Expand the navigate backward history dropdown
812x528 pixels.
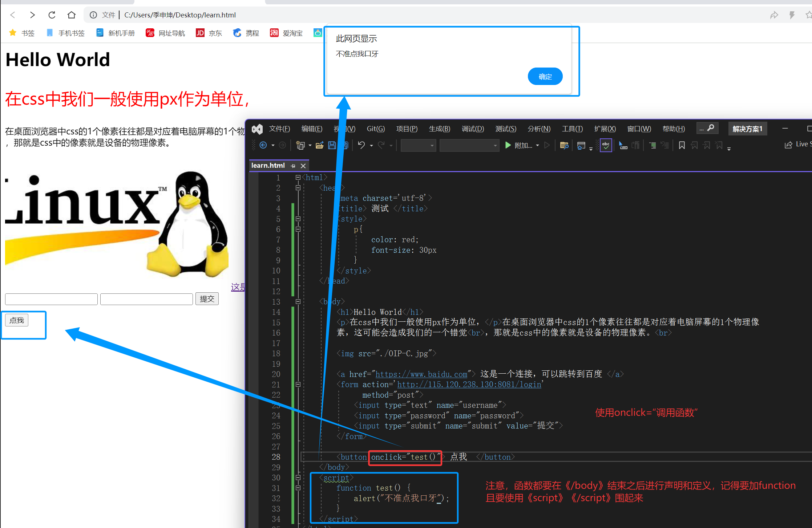tap(273, 146)
